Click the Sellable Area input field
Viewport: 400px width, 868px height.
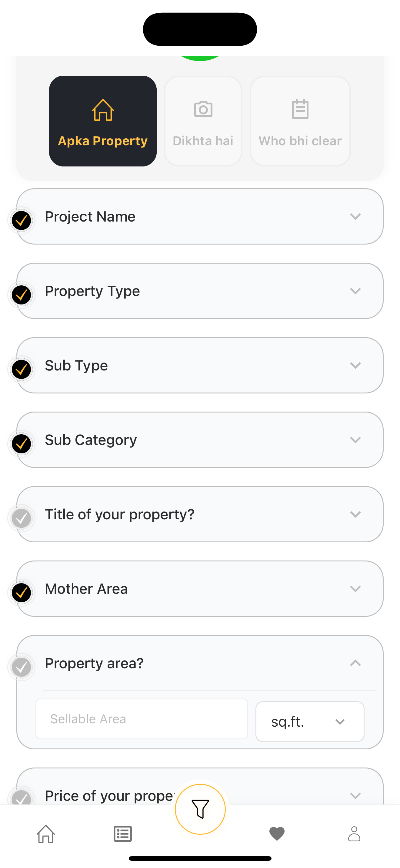point(142,719)
